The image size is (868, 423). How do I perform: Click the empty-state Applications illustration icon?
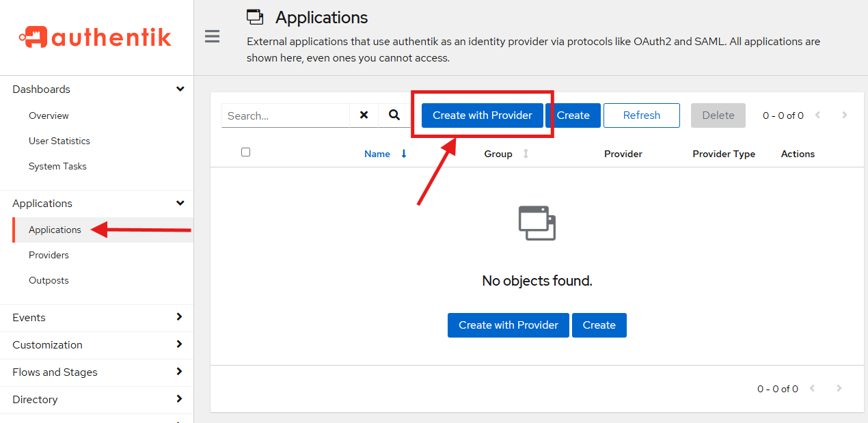(x=537, y=222)
